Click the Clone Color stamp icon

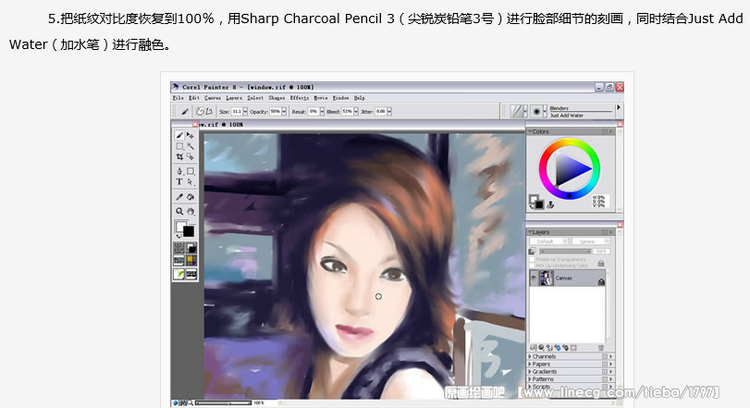[x=551, y=205]
